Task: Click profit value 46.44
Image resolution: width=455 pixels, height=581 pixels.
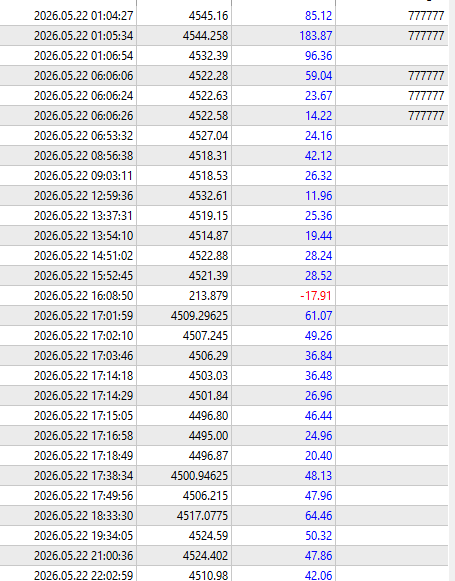Action: pyautogui.click(x=318, y=416)
